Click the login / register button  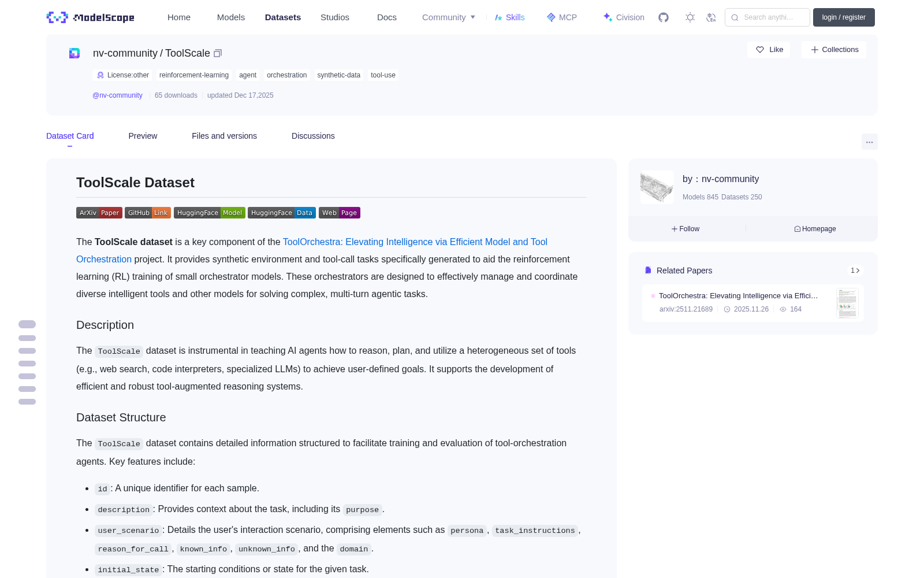click(844, 17)
